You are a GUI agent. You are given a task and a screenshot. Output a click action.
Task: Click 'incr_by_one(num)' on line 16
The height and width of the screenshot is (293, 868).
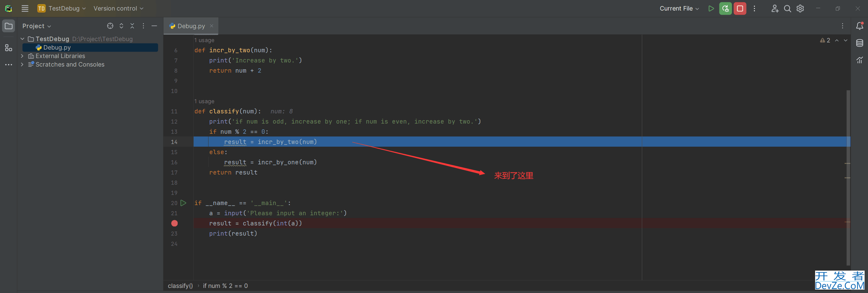coord(287,162)
